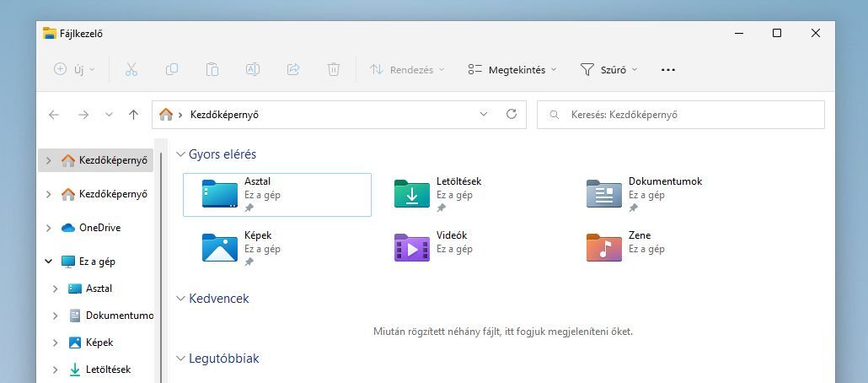This screenshot has width=868, height=383.
Task: Click the Refresh icon
Action: point(512,114)
